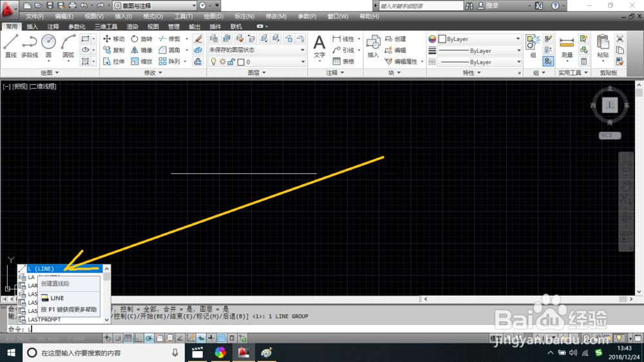Click the 旋转 (Rotate) tool
This screenshot has width=644, height=362.
point(142,39)
